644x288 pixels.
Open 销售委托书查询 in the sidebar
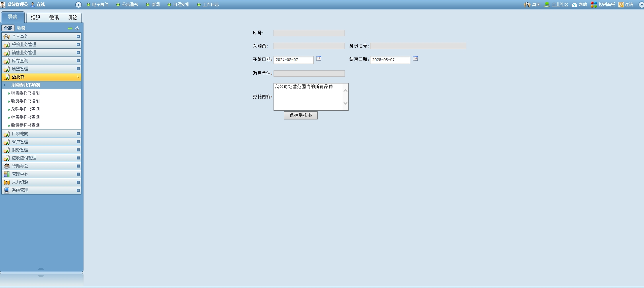pos(26,117)
